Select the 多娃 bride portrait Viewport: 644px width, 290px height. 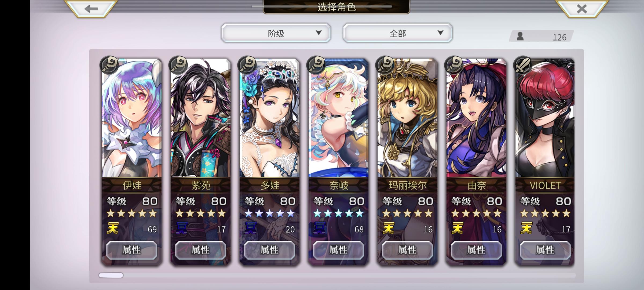coord(269,118)
